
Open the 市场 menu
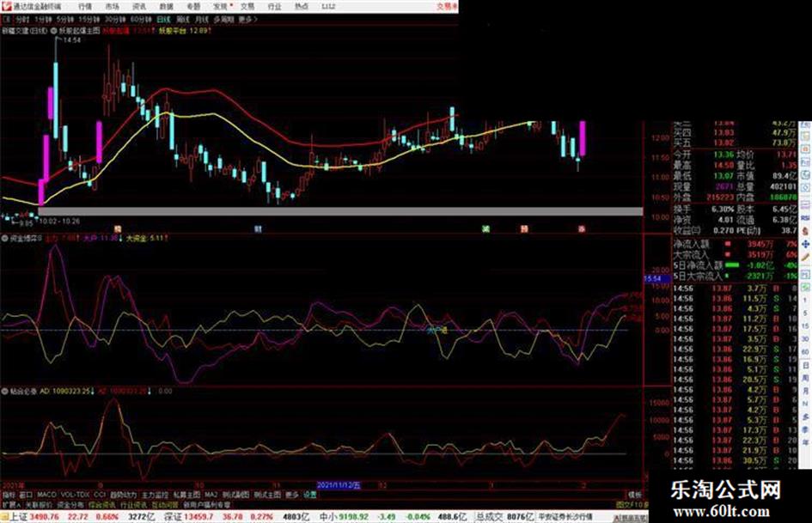tap(113, 7)
